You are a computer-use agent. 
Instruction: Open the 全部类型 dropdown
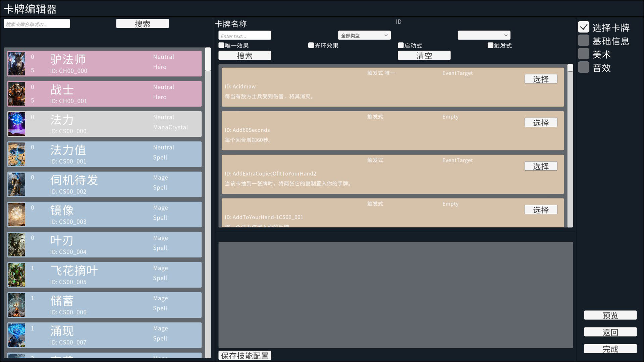tap(364, 35)
